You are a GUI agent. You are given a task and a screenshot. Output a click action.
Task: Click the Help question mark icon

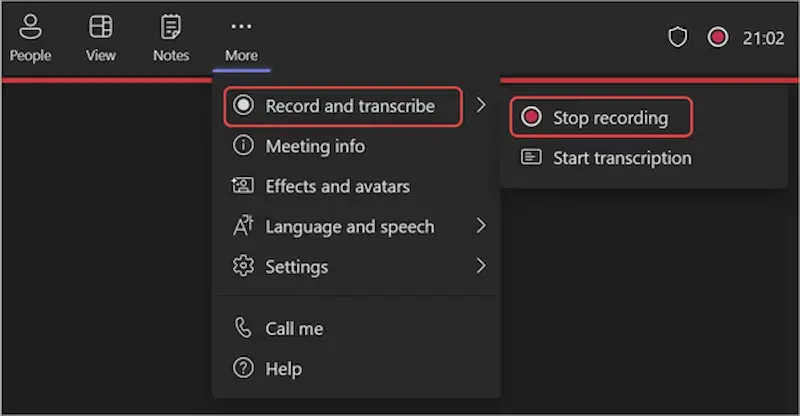click(x=243, y=368)
